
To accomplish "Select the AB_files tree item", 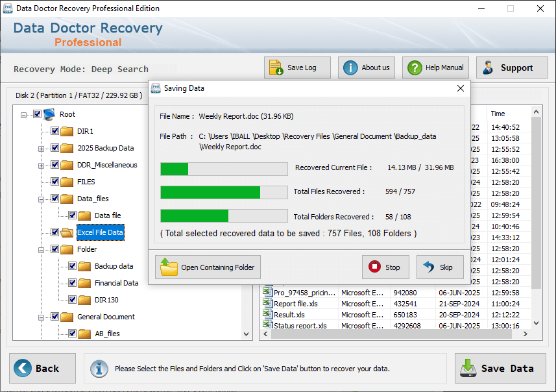I will [108, 334].
